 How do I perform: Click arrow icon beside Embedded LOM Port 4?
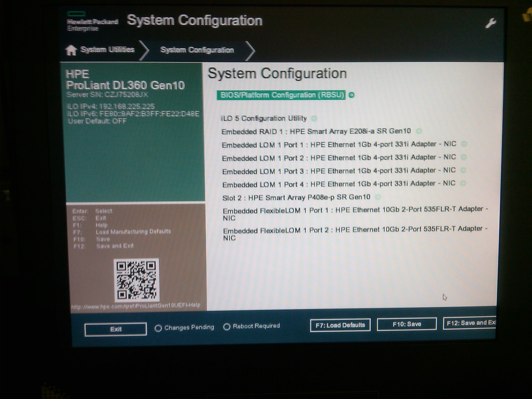pyautogui.click(x=463, y=183)
